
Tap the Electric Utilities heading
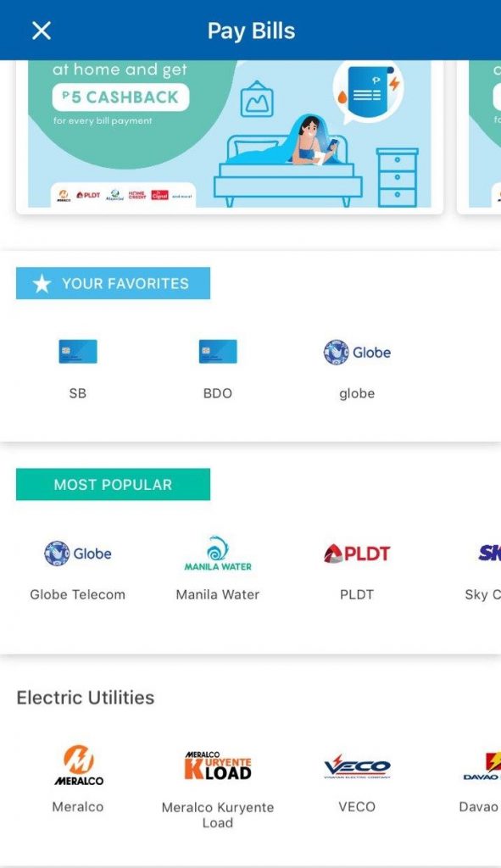coord(86,698)
